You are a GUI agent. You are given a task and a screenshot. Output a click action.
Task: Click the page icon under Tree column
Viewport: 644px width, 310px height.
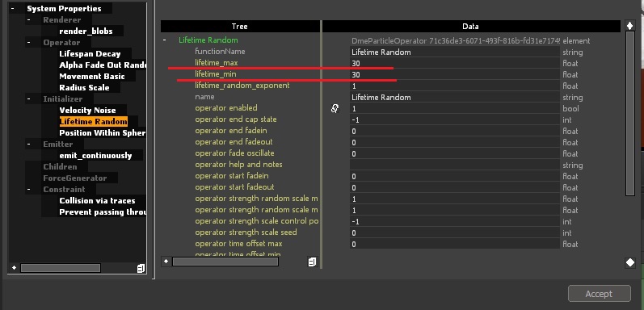pyautogui.click(x=312, y=262)
